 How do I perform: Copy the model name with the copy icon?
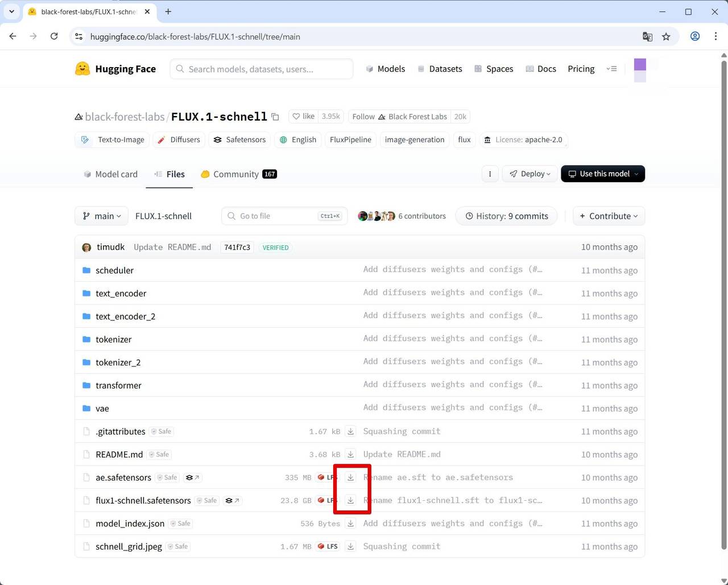275,117
